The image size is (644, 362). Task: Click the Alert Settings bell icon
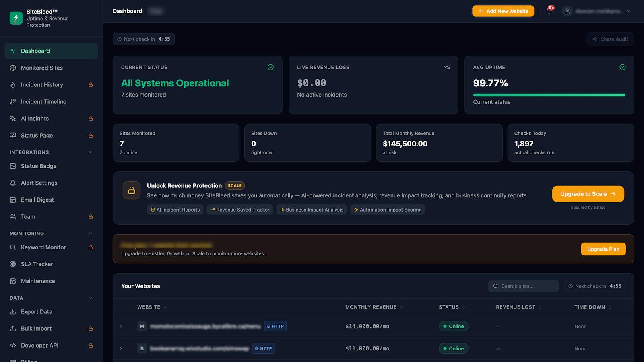tap(13, 183)
